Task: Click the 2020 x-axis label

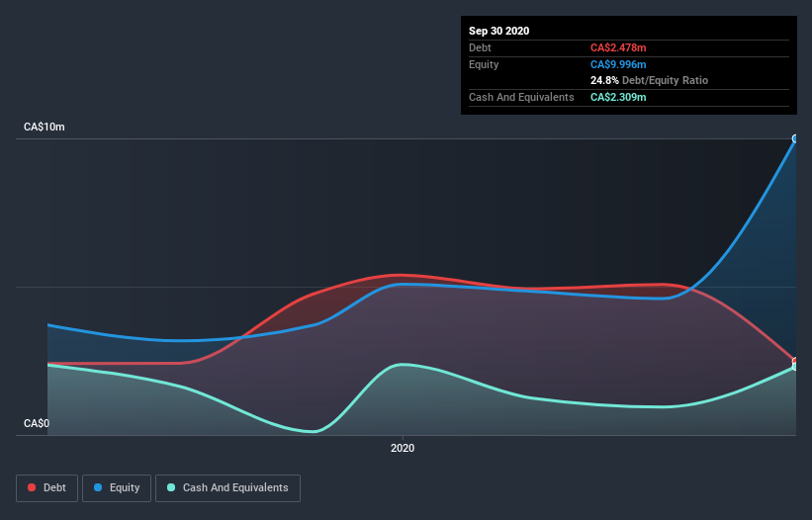Action: [x=403, y=448]
